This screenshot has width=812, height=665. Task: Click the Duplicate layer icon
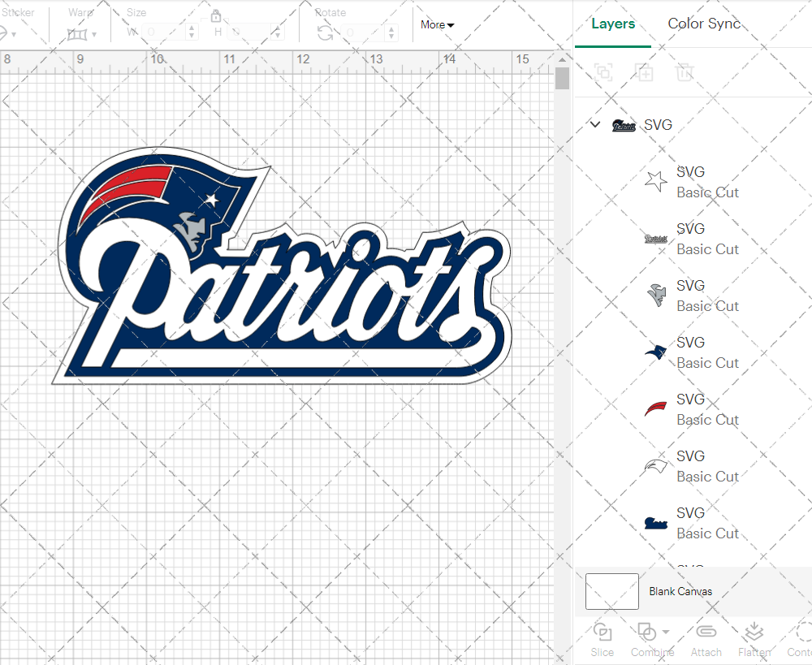[x=644, y=72]
